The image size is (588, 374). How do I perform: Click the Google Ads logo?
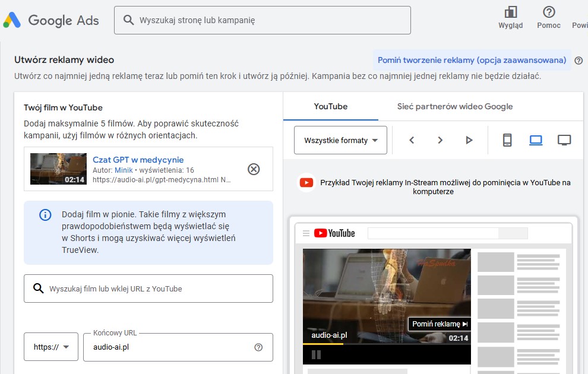[x=50, y=20]
